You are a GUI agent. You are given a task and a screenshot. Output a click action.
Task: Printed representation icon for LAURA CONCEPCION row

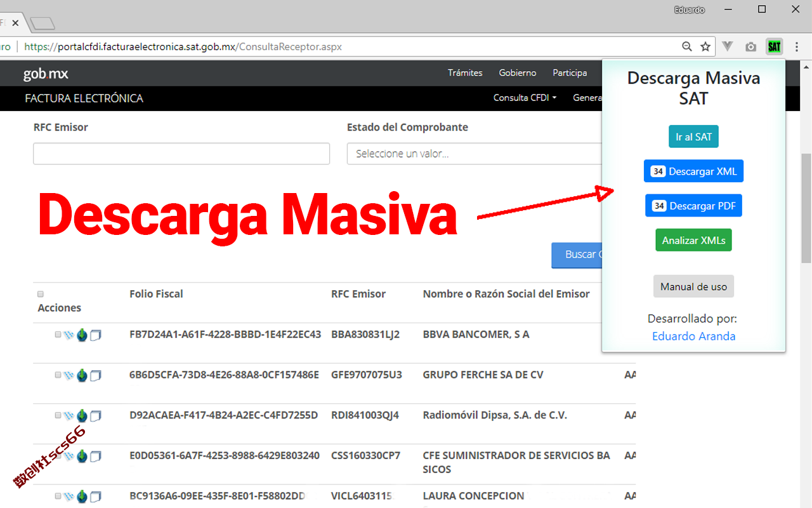[95, 497]
